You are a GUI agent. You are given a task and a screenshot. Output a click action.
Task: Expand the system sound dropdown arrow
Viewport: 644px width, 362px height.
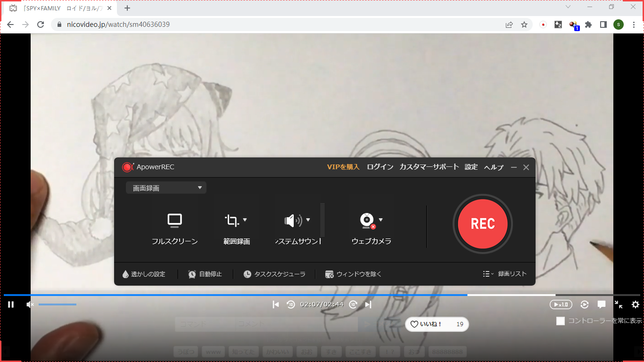(x=308, y=220)
